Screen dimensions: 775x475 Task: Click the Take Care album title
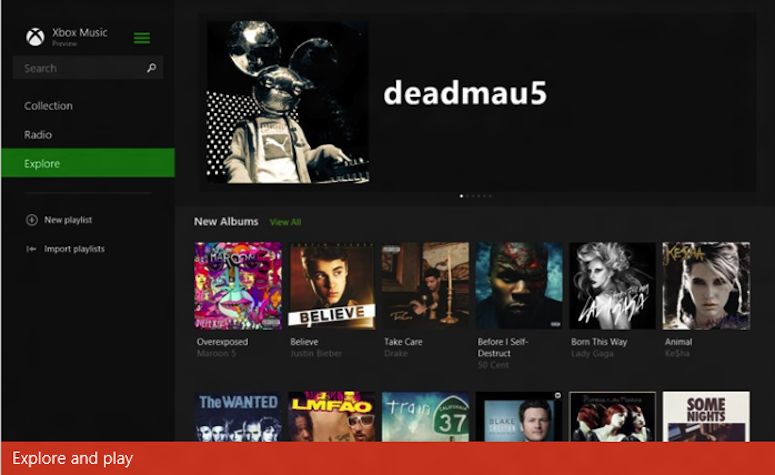[x=403, y=342]
